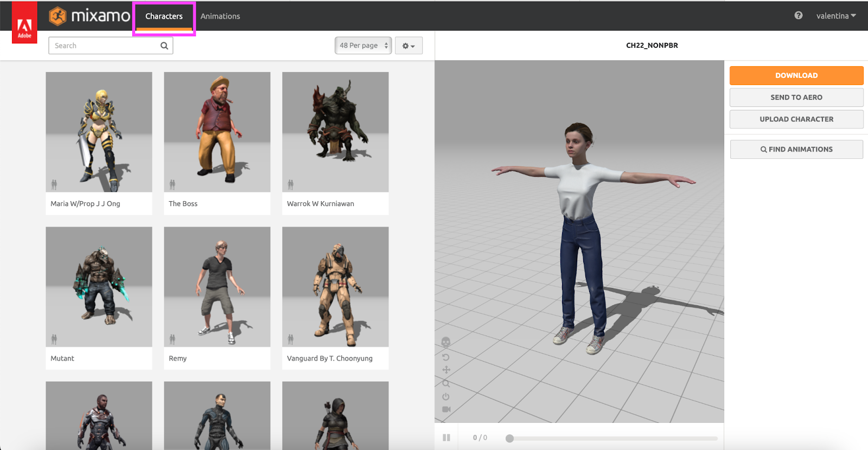Click the 0 / 0 frame counter
Screen dimensions: 868x450
(480, 438)
